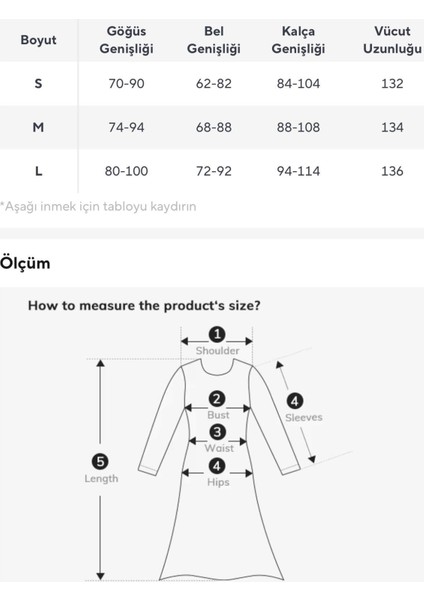Click the Göğüs Genişliği column header
The height and width of the screenshot is (600, 424).
pyautogui.click(x=126, y=40)
